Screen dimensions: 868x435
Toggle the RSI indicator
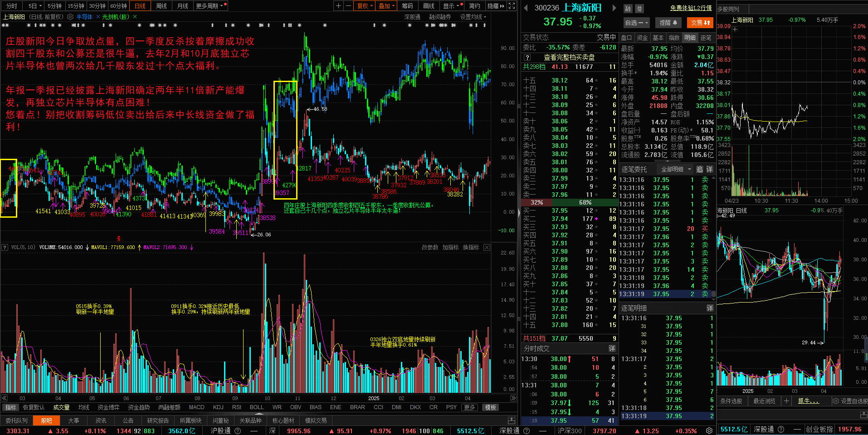(x=237, y=407)
